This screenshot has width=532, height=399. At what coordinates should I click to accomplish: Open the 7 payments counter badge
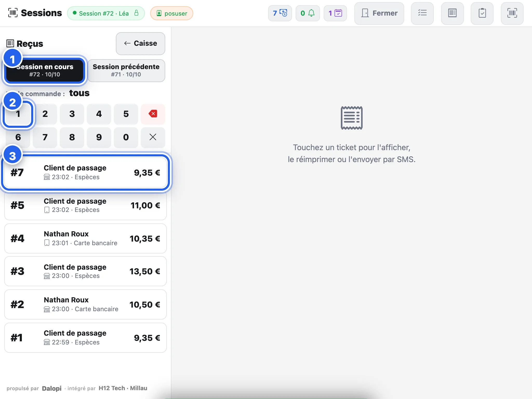[280, 13]
